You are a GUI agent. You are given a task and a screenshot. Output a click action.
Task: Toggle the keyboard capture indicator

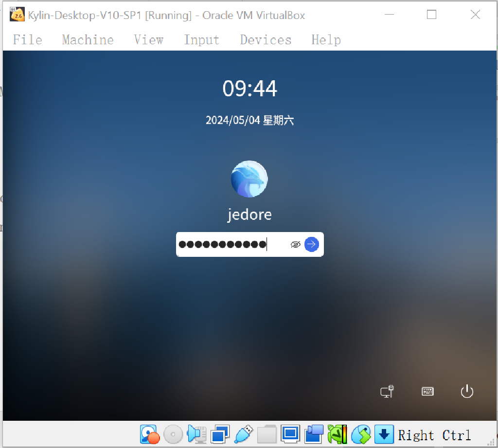click(x=384, y=433)
